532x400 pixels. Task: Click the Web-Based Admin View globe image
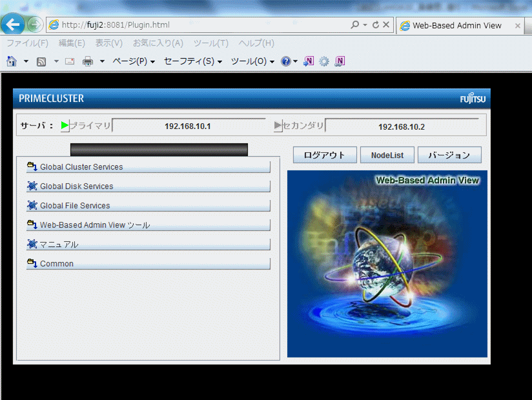387,264
